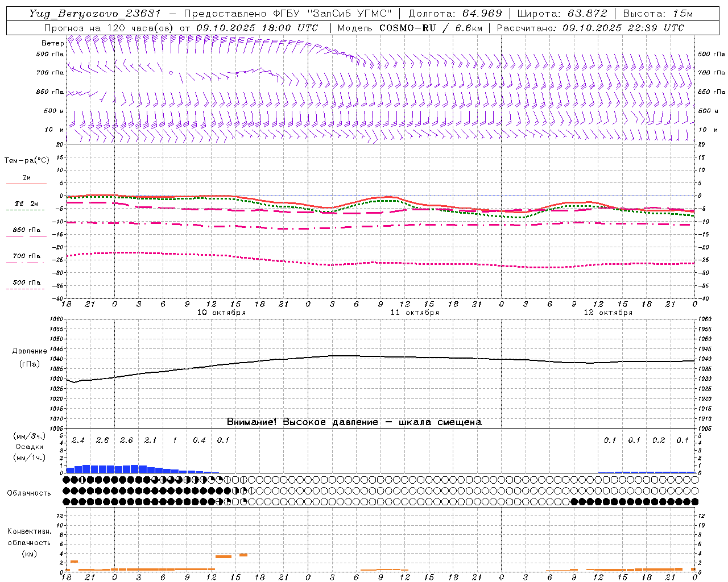Viewport: 728px width, 582px height.
Task: Click the left 500 м wind level label
Action: tap(54, 111)
